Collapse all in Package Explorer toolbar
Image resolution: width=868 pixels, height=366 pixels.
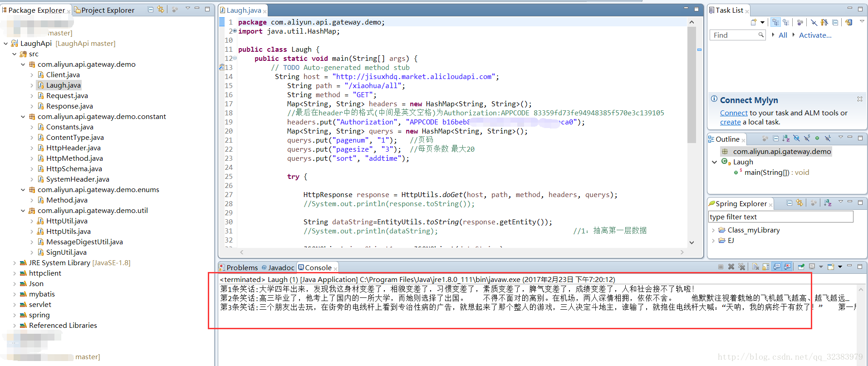coord(151,10)
